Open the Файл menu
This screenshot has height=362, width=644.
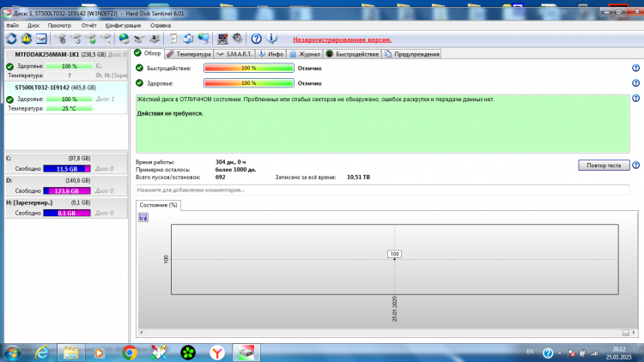coord(12,26)
